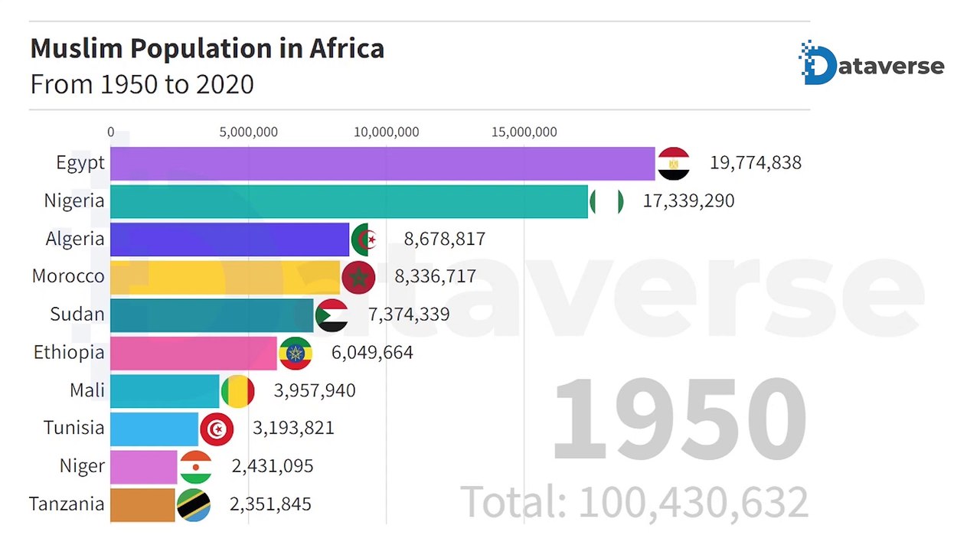Click the Egypt value 19,774,838
980x551 pixels.
tap(756, 163)
